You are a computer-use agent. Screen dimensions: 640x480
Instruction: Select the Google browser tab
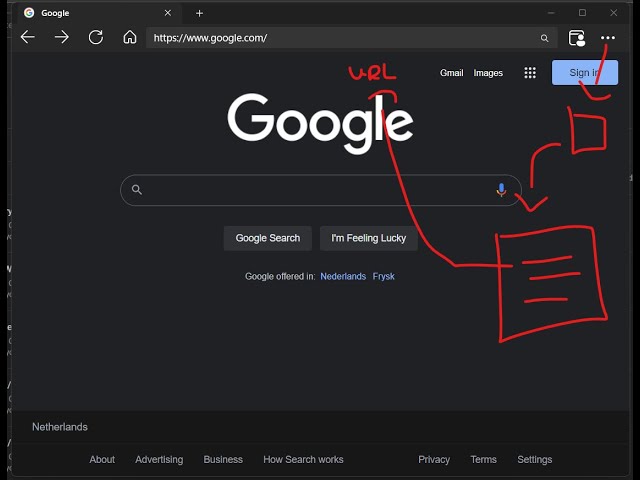(98, 13)
